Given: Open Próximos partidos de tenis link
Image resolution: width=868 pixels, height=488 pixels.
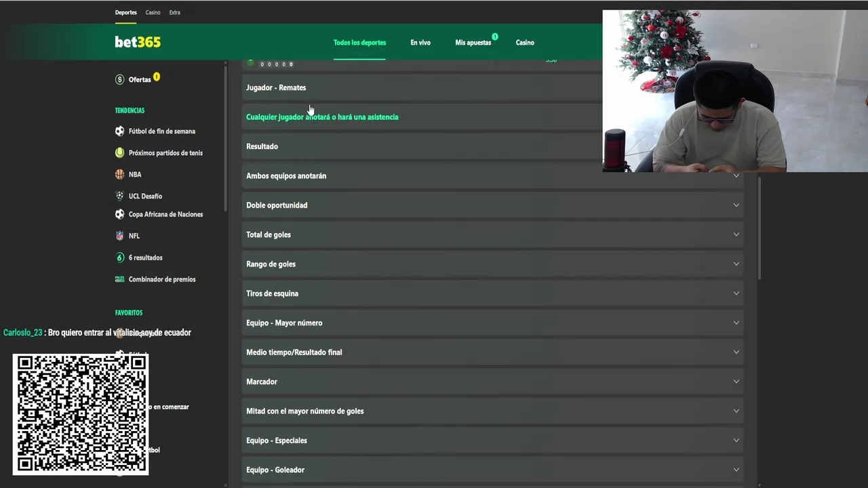Looking at the screenshot, I should (x=165, y=152).
